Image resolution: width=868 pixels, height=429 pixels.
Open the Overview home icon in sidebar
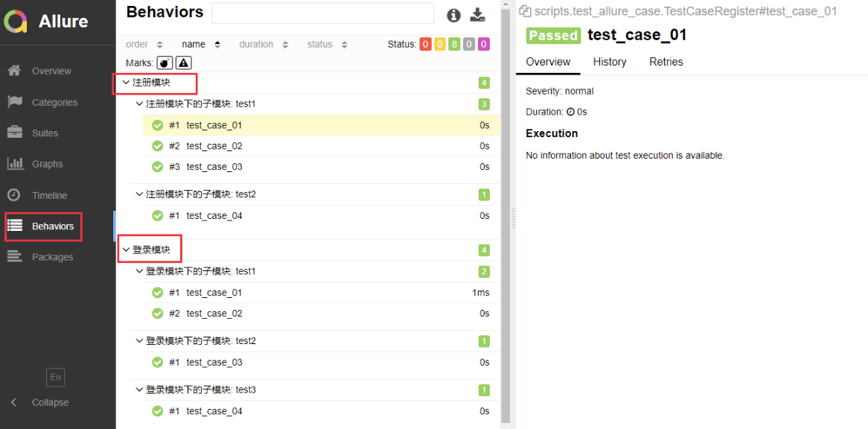tap(14, 71)
